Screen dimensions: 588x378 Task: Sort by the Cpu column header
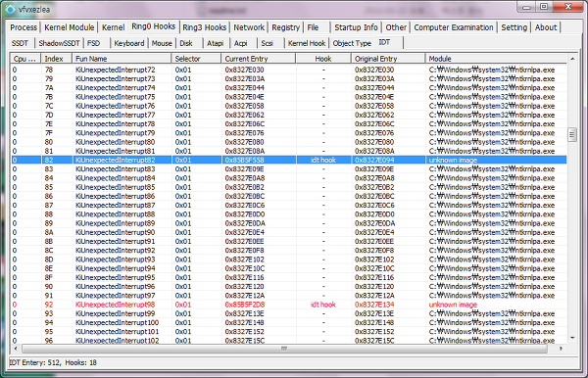[x=25, y=59]
